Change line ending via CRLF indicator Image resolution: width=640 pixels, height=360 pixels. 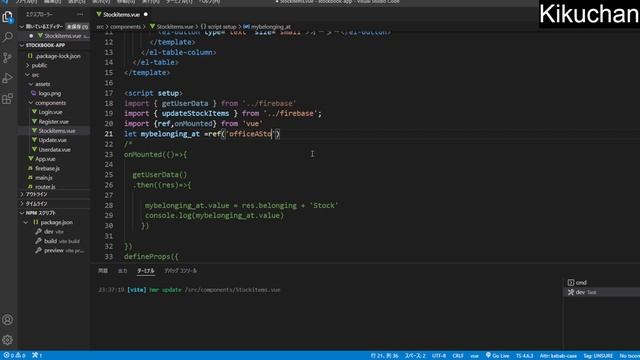click(458, 356)
